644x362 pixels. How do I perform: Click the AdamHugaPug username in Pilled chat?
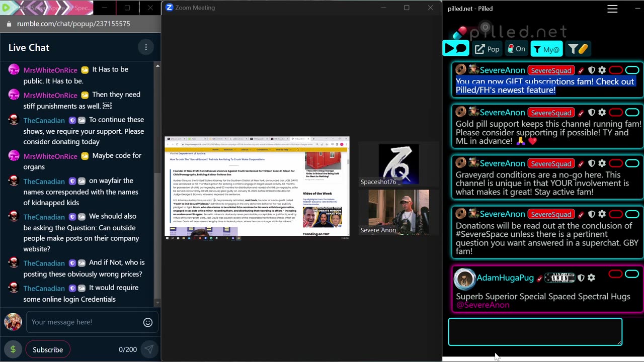[x=505, y=278]
